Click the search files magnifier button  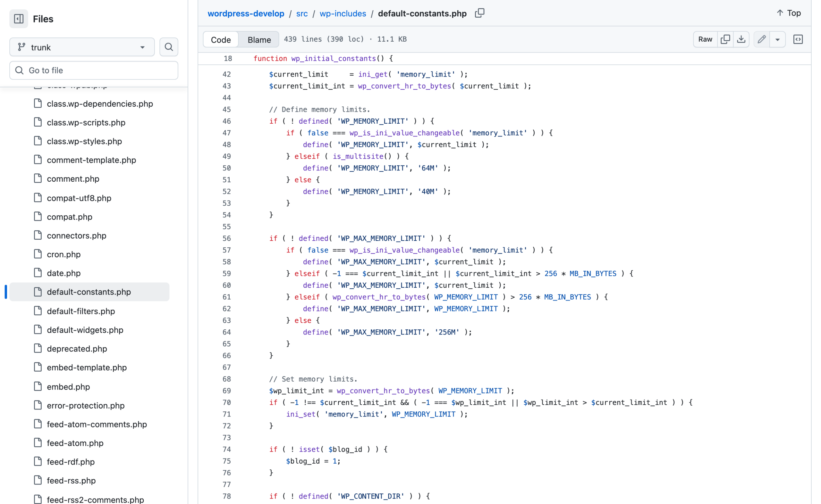point(168,47)
